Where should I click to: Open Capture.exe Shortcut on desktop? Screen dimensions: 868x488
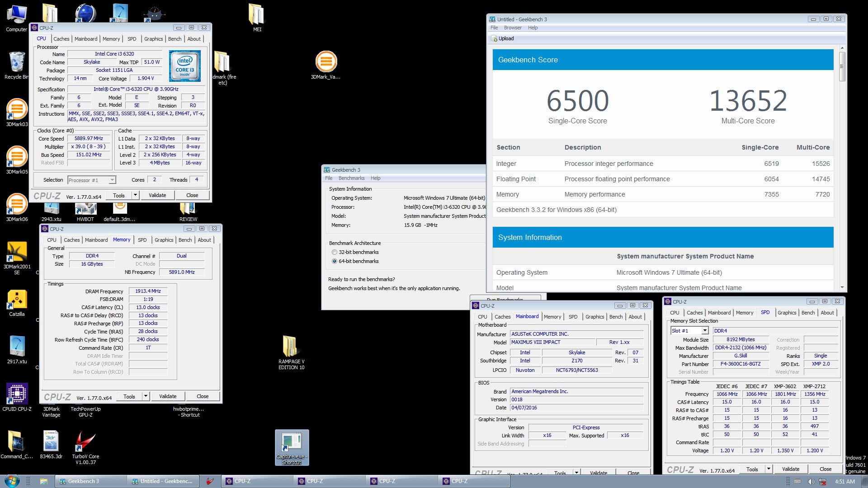(292, 448)
